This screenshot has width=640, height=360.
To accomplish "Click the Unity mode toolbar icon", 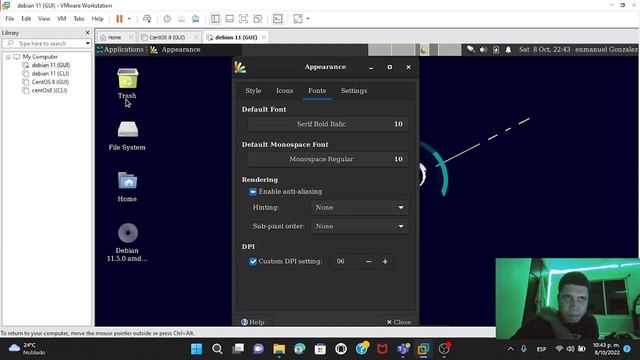I will [258, 19].
